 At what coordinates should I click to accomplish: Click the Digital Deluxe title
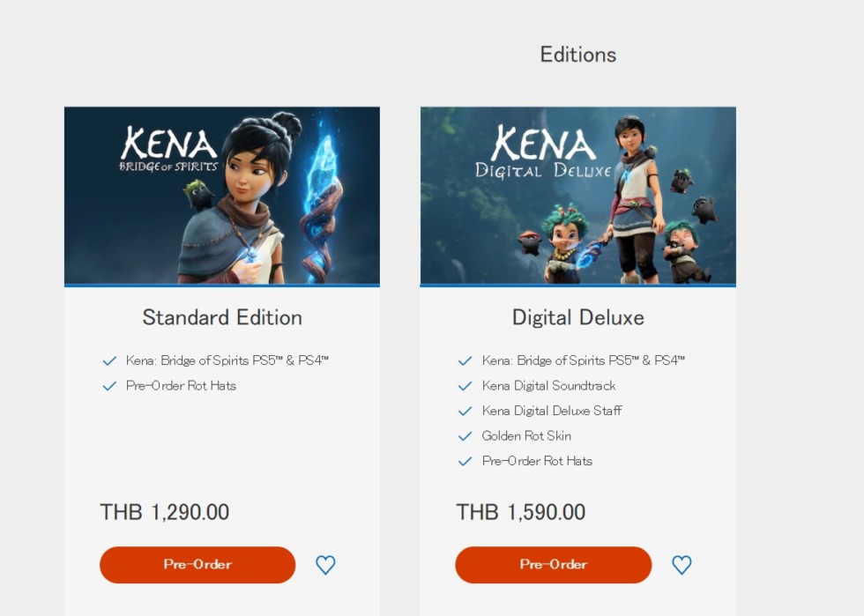[x=577, y=317]
